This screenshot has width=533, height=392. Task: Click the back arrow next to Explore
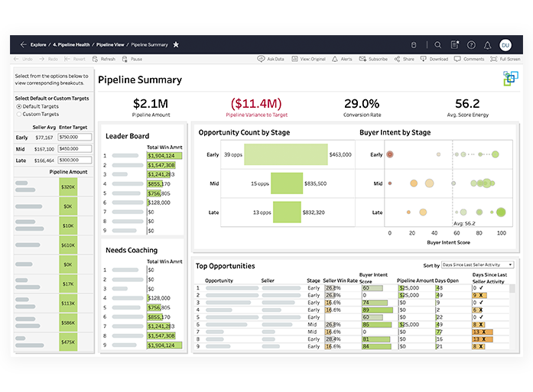(23, 45)
